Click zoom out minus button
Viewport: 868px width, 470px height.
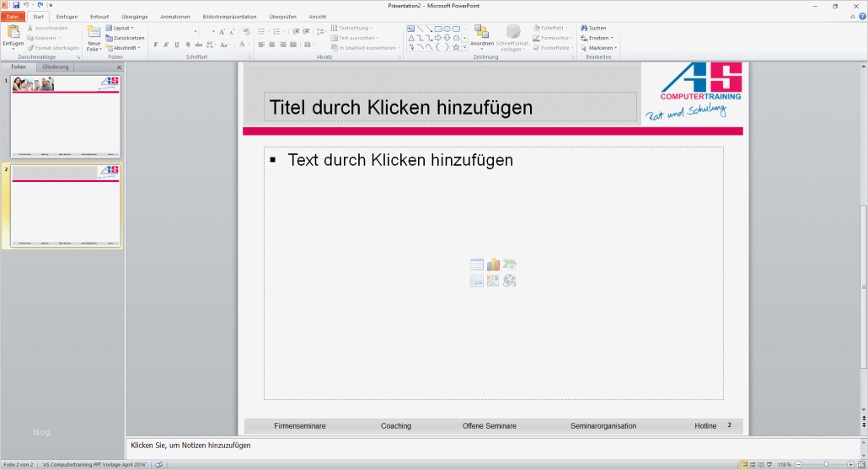(798, 464)
